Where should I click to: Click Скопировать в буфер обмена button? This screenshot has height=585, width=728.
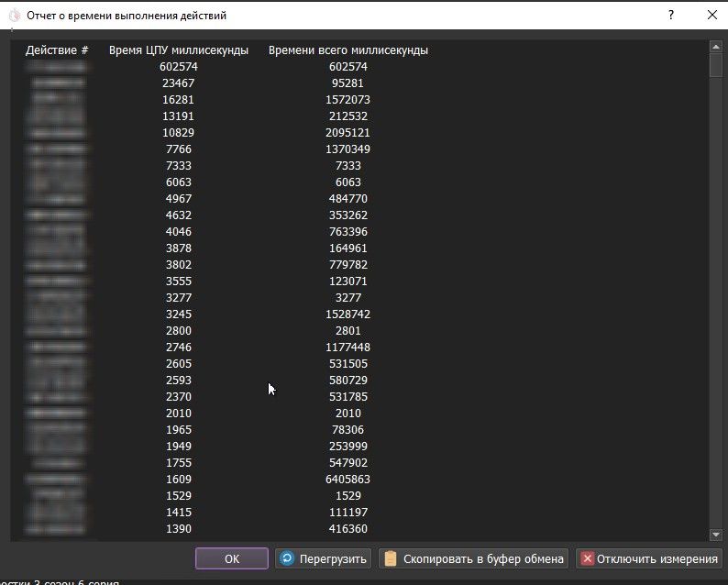point(472,558)
